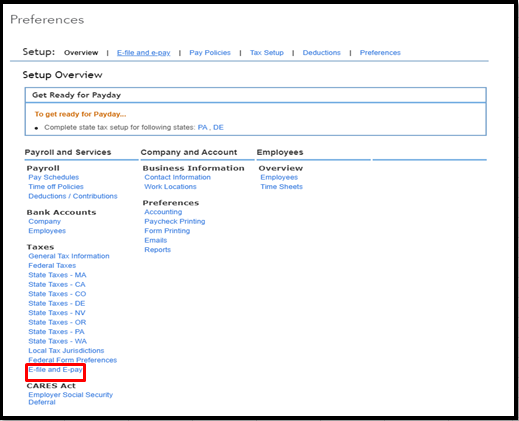Open State Taxes - DE
519x421 pixels.
(57, 303)
